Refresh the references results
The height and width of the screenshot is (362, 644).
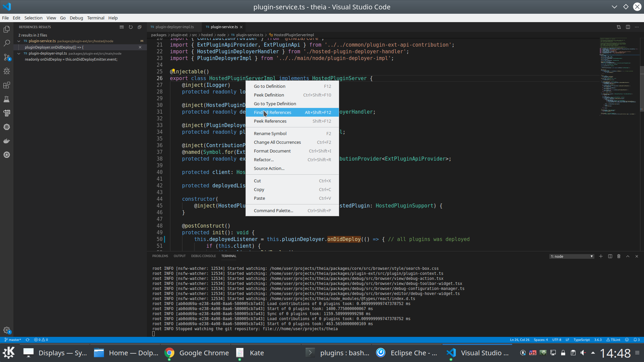(x=130, y=27)
